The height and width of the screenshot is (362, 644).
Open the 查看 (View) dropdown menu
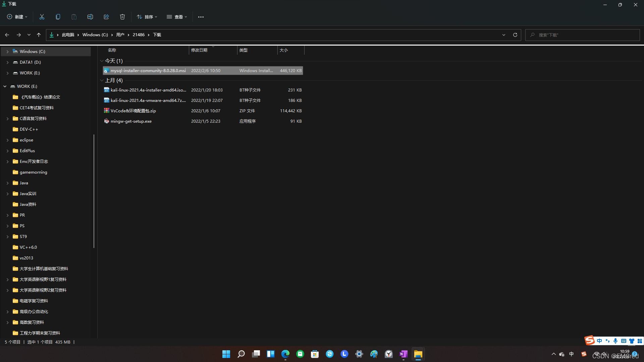[x=177, y=17]
